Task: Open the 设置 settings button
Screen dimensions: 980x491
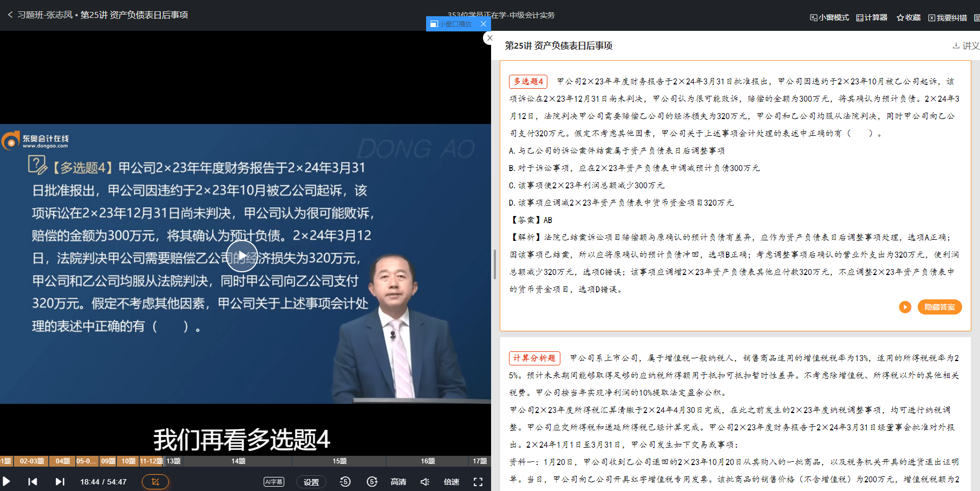Action: 311,482
